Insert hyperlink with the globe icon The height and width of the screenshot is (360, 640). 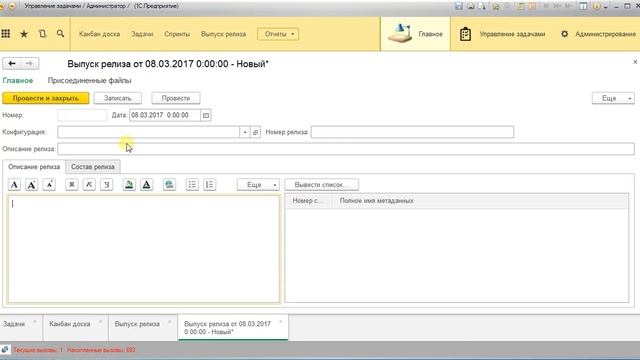pyautogui.click(x=169, y=184)
